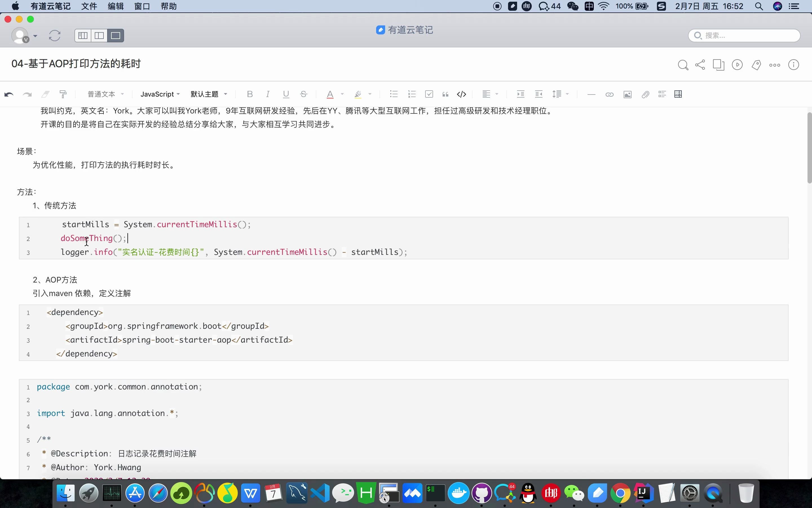Toggle underline formatting

tap(286, 95)
